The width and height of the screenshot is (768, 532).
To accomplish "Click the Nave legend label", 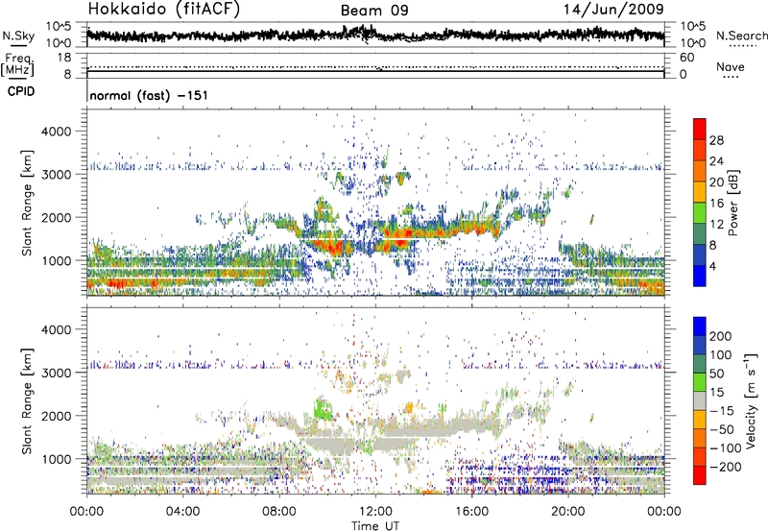I will point(730,66).
